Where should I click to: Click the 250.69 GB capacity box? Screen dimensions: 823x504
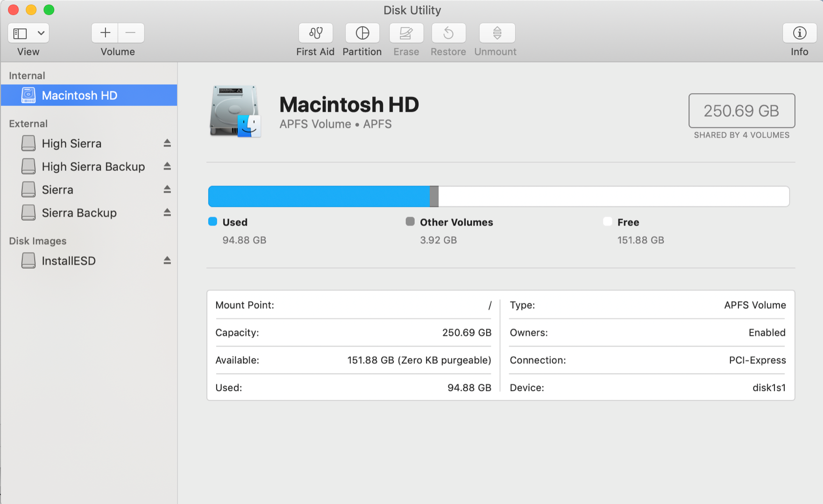(741, 111)
